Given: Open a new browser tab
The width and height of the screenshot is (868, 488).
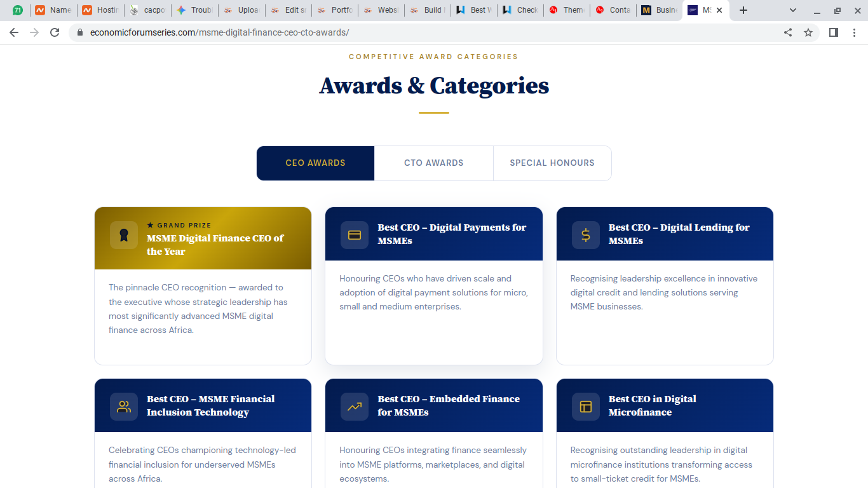Looking at the screenshot, I should [x=743, y=10].
